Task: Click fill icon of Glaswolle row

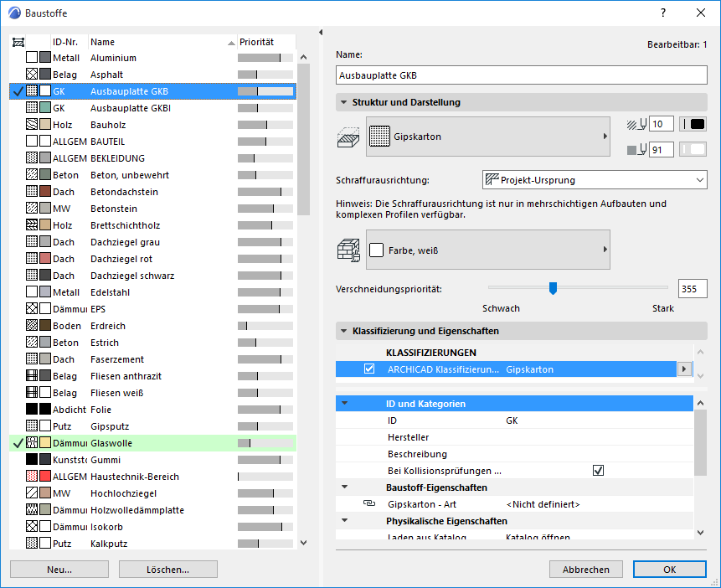Action: (32, 442)
